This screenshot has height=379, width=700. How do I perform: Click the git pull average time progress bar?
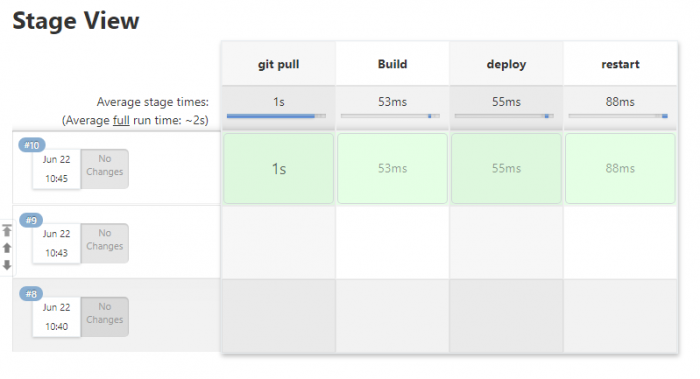coord(276,116)
